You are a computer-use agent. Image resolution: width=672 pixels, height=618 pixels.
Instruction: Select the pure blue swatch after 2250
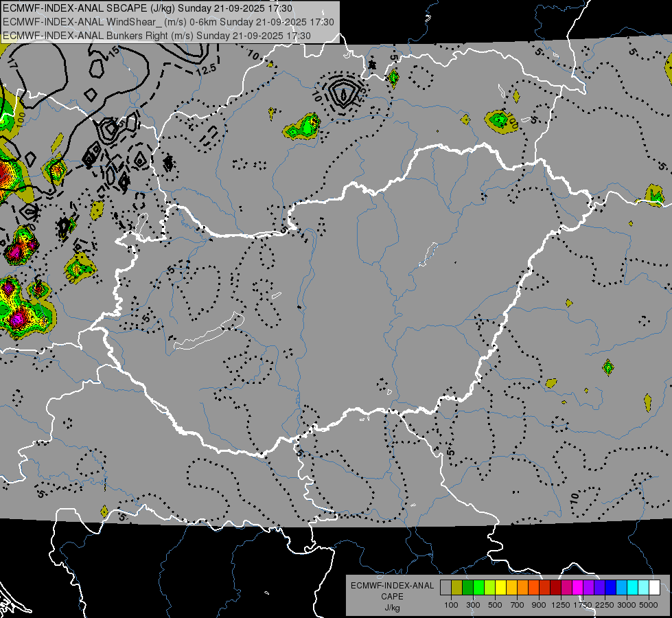click(610, 588)
